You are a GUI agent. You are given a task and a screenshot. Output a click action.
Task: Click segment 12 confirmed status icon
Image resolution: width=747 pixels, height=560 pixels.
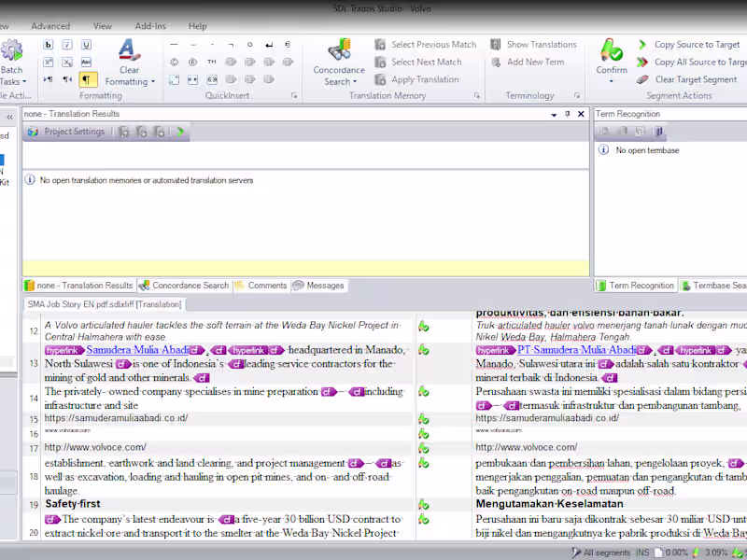pyautogui.click(x=424, y=327)
